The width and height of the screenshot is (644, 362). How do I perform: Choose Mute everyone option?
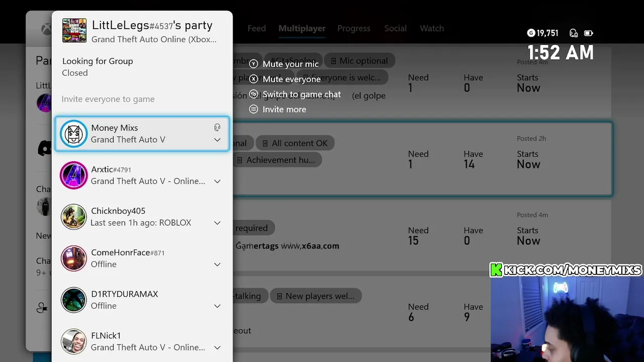point(291,79)
